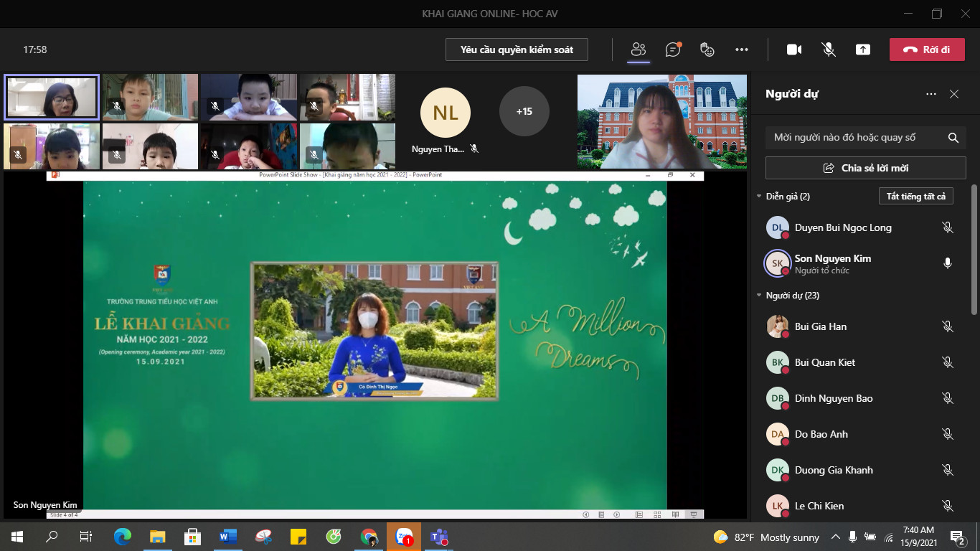Click the Mời người nào đó search field
Viewport: 980px width, 551px height.
pyautogui.click(x=866, y=138)
